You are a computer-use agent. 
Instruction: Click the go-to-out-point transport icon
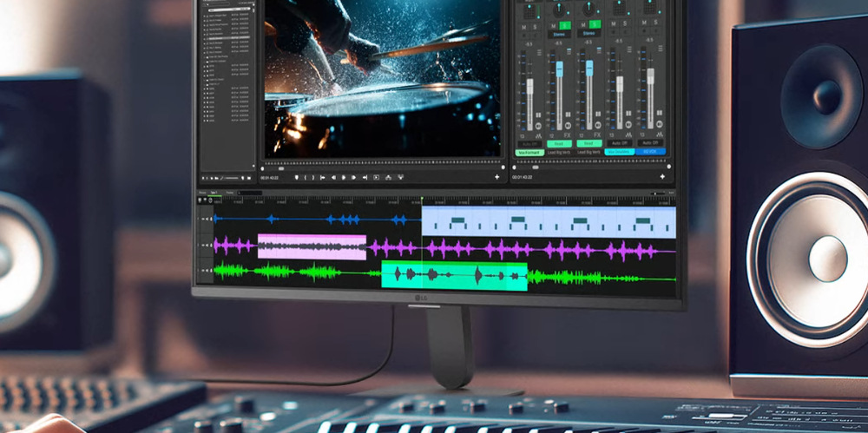click(365, 177)
